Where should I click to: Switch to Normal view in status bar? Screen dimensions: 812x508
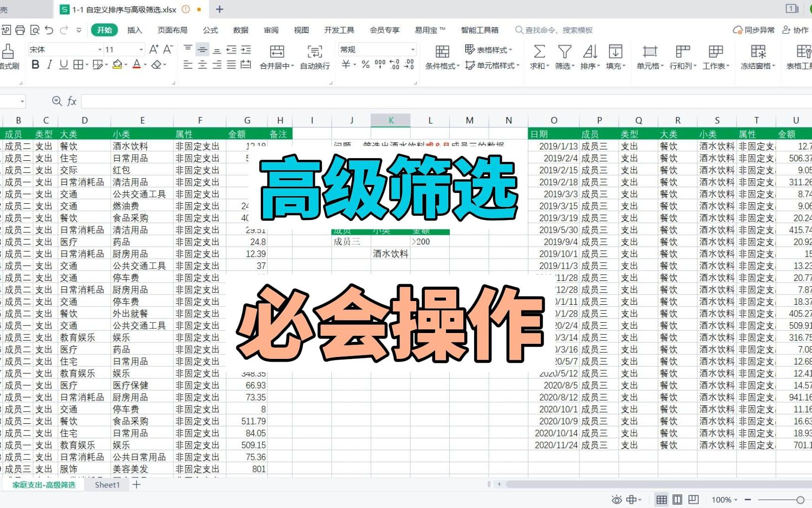coord(662,500)
